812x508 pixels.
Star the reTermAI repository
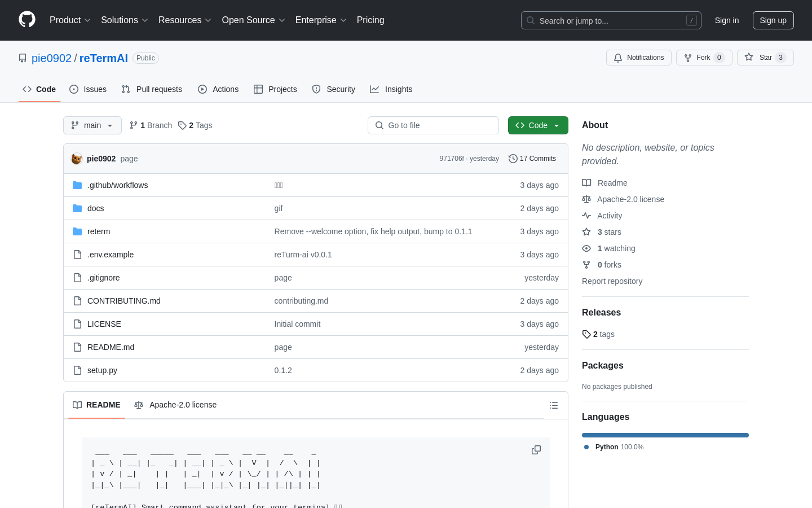(x=765, y=58)
